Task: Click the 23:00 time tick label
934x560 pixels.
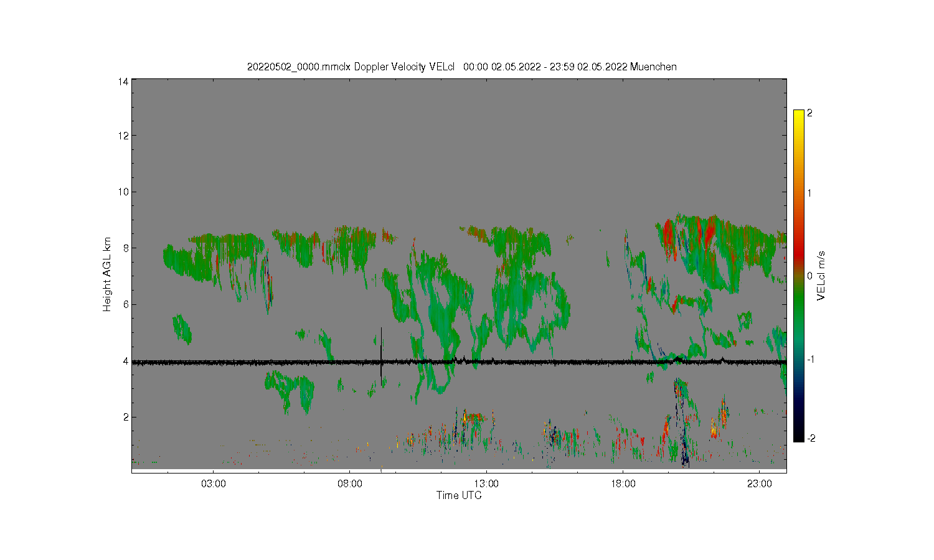Action: [760, 483]
